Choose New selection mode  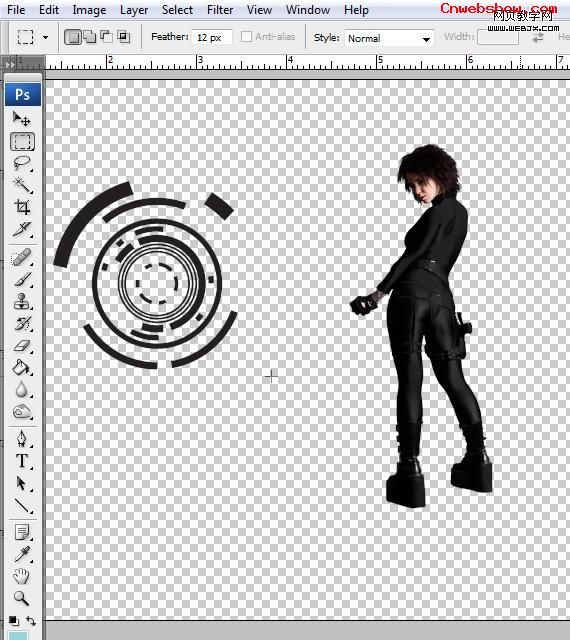click(73, 37)
